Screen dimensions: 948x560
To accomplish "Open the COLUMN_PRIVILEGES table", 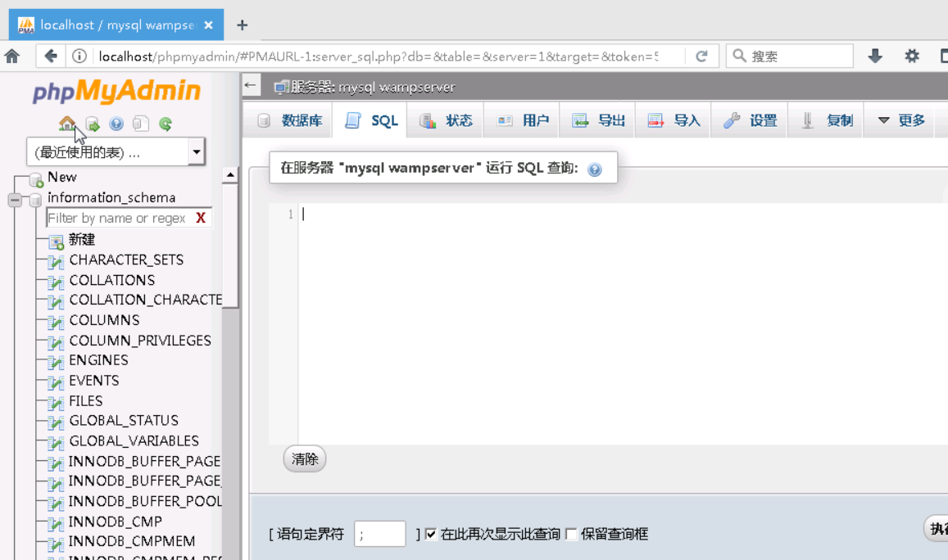I will click(x=140, y=340).
